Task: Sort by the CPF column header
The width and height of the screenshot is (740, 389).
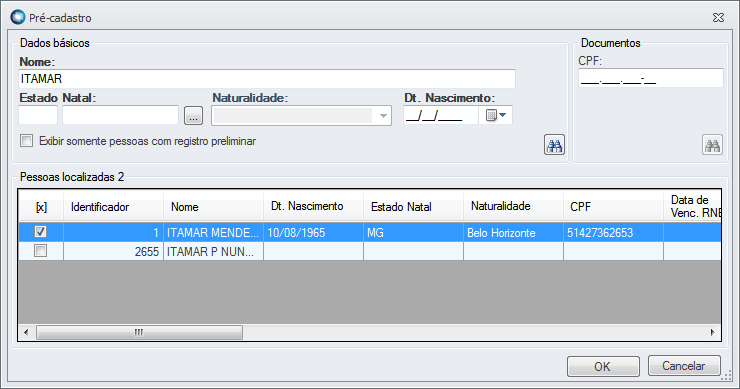Action: point(614,206)
